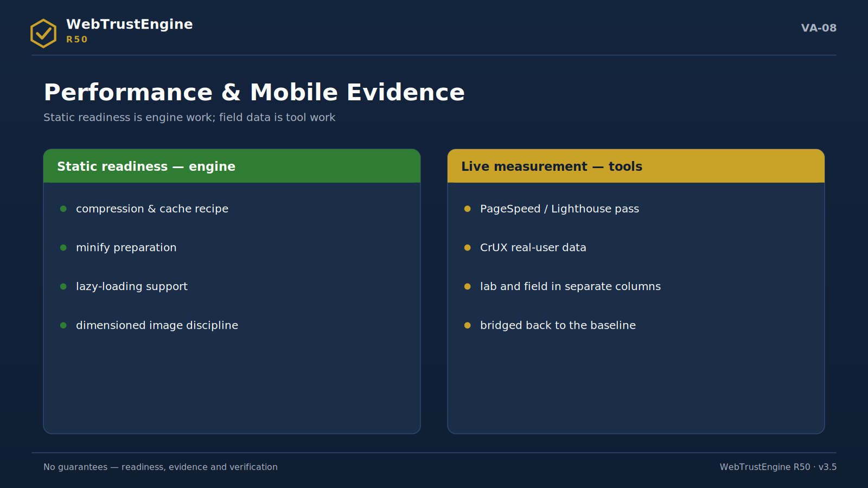
Task: Click the WebTrustEngine hexagon checkmark logo
Action: click(43, 33)
